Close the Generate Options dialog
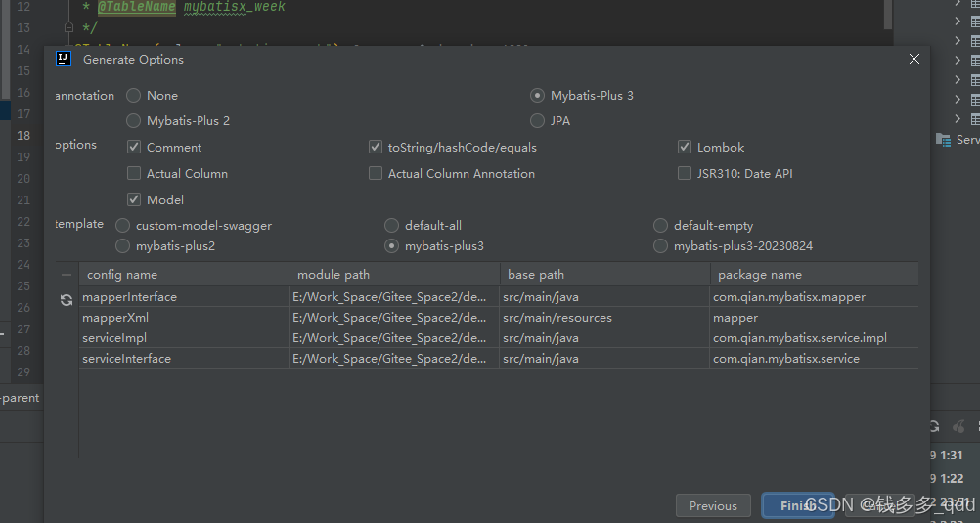 tap(913, 59)
